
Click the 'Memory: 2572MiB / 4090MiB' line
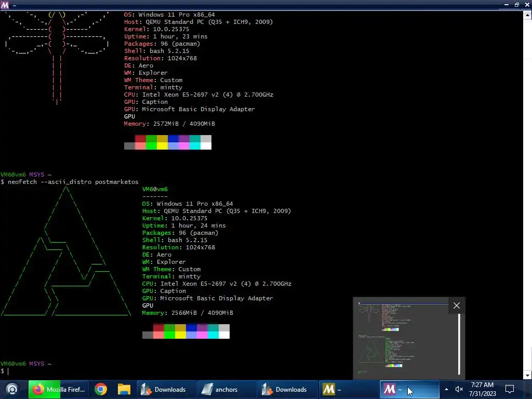pos(169,124)
